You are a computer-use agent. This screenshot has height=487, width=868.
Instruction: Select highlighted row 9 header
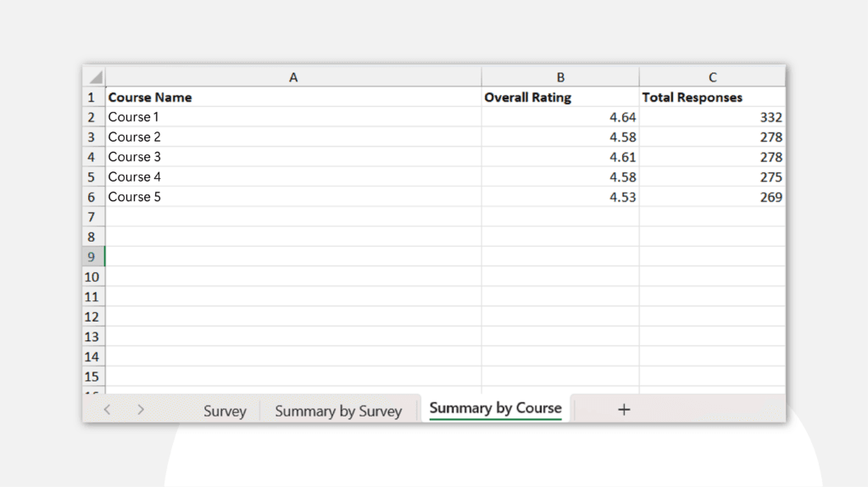pos(93,256)
